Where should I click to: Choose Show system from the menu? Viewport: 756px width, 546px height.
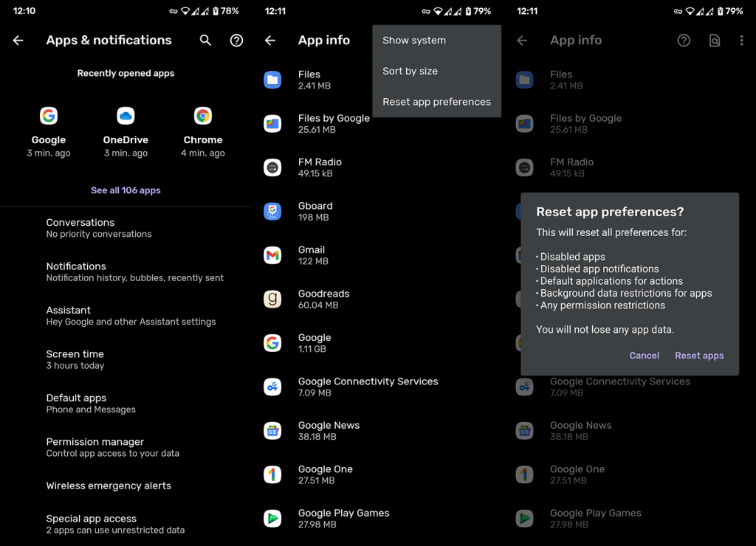point(414,41)
